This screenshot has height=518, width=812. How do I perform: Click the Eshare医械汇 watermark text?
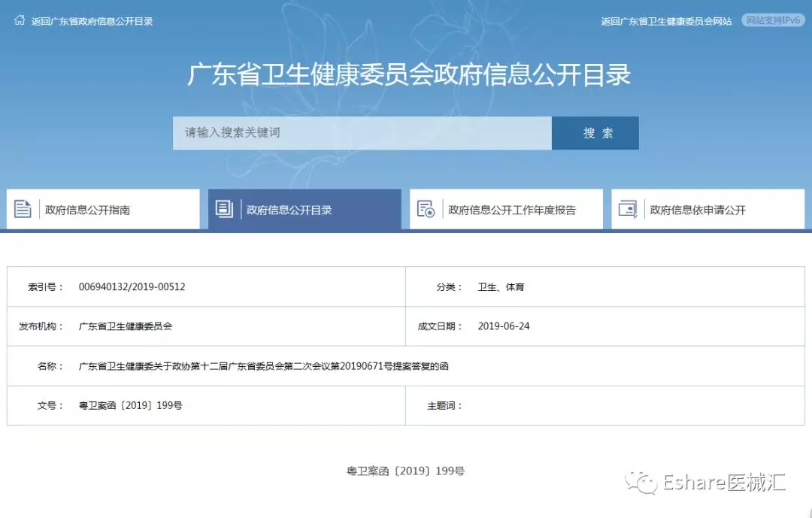click(x=724, y=483)
